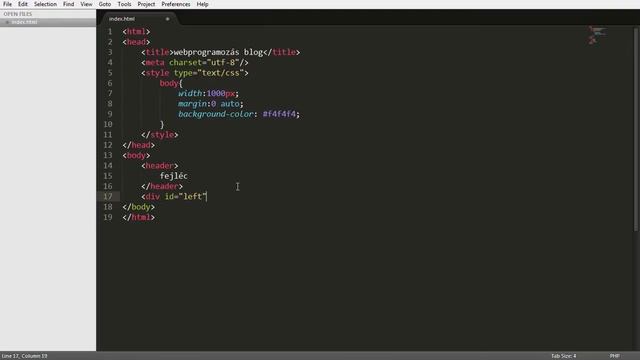Select index.html in the Open Files sidebar

pos(48,22)
